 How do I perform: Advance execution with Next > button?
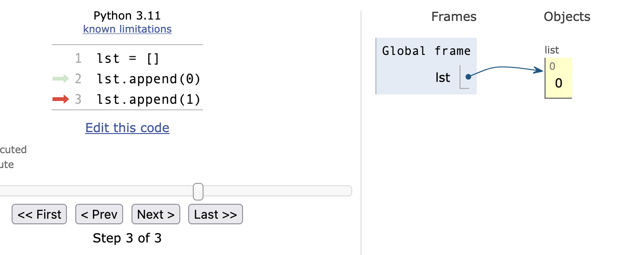tap(156, 214)
